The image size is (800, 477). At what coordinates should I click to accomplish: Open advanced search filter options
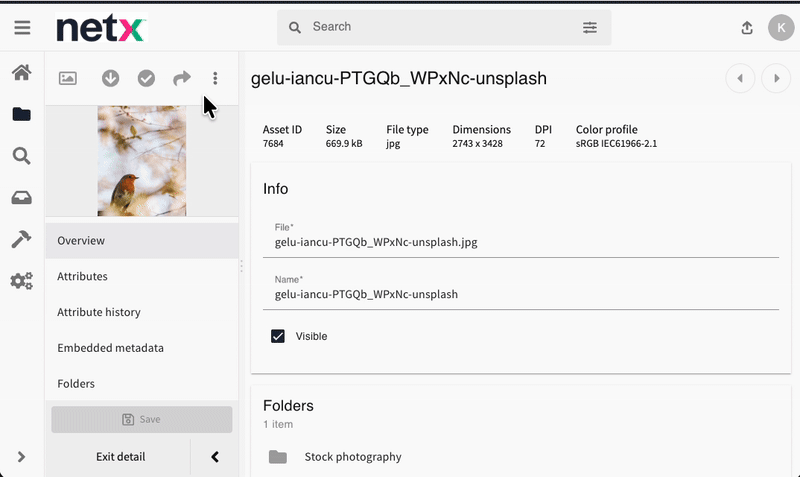point(590,28)
